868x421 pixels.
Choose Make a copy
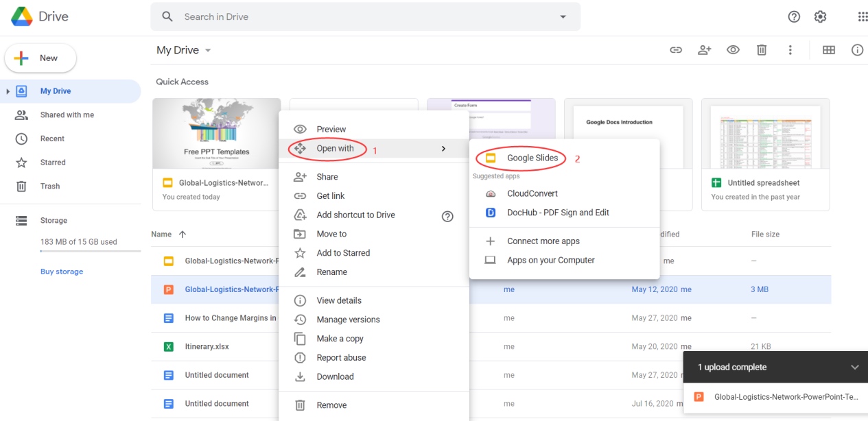(374, 339)
